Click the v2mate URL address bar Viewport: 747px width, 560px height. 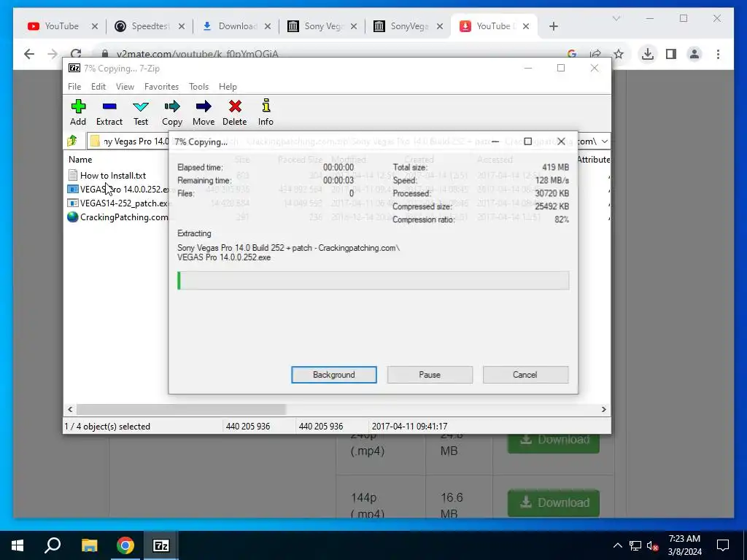(333, 53)
